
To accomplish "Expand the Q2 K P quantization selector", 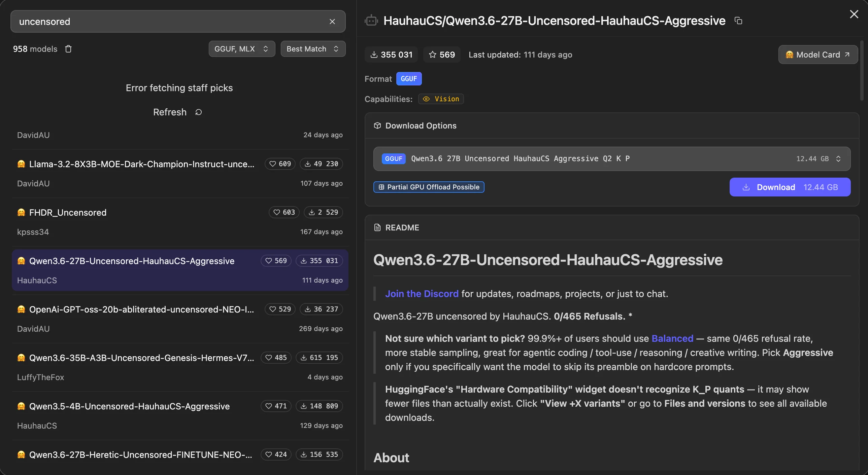I will tap(612, 159).
